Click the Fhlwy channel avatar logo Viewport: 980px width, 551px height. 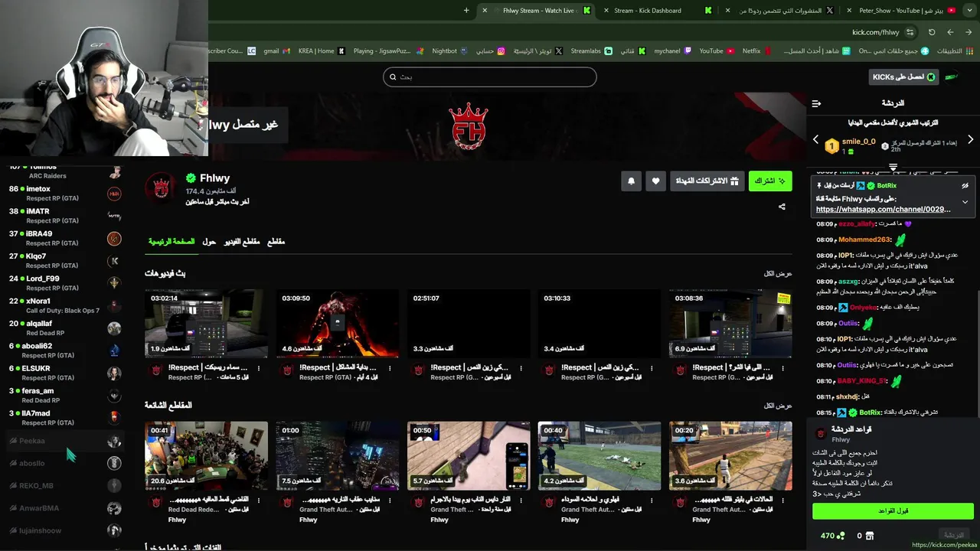tap(161, 187)
